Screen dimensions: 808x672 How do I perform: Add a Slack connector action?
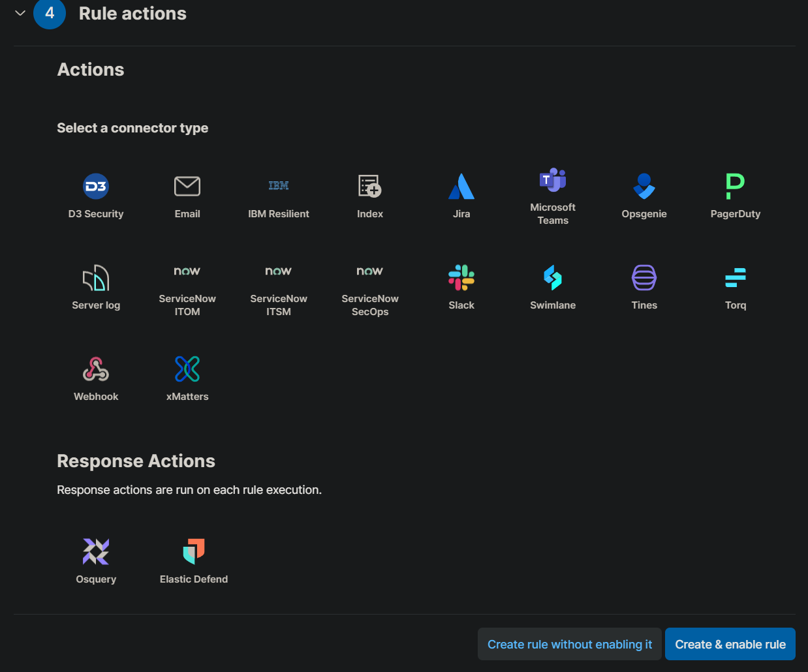point(461,287)
